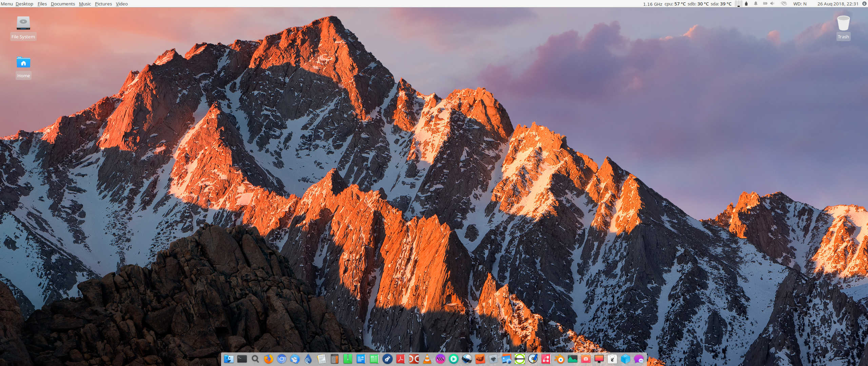The image size is (868, 366).
Task: Open the image viewer photos icon
Action: [x=506, y=359]
